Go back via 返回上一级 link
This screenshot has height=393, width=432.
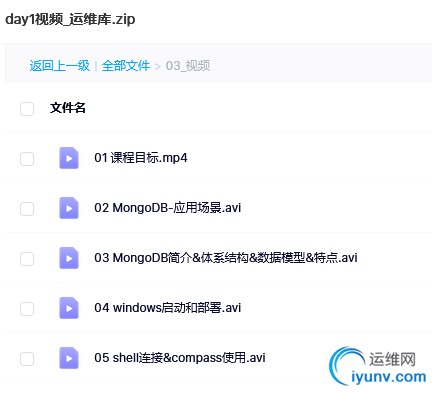pos(60,66)
